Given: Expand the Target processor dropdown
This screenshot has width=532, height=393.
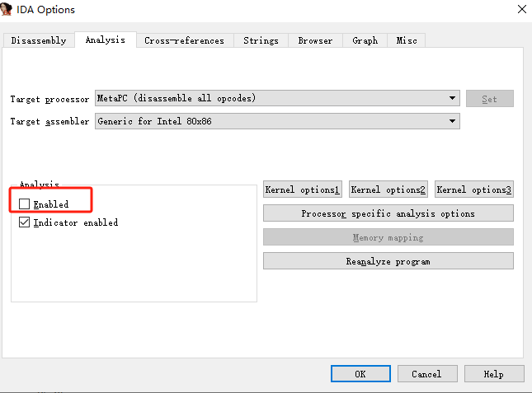Looking at the screenshot, I should (x=453, y=99).
